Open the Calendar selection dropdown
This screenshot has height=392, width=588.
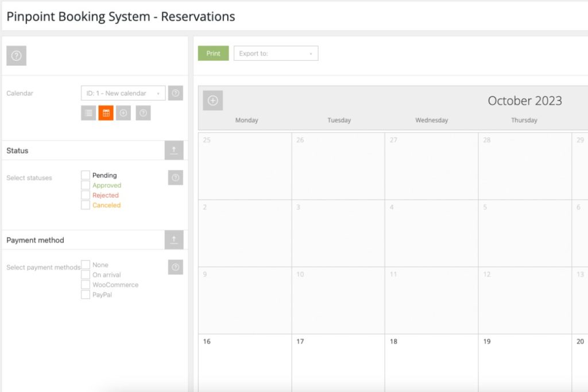click(123, 93)
